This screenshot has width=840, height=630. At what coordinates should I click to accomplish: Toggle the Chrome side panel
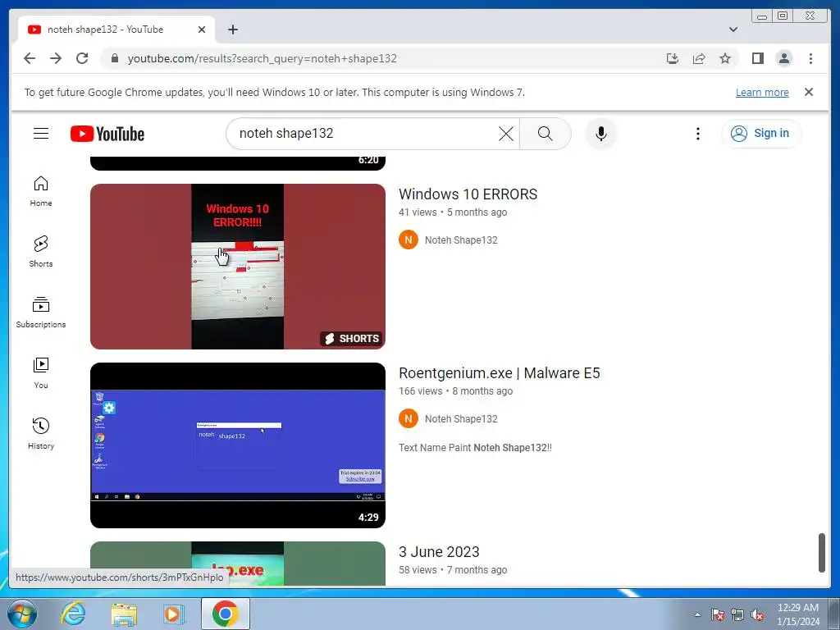click(757, 58)
